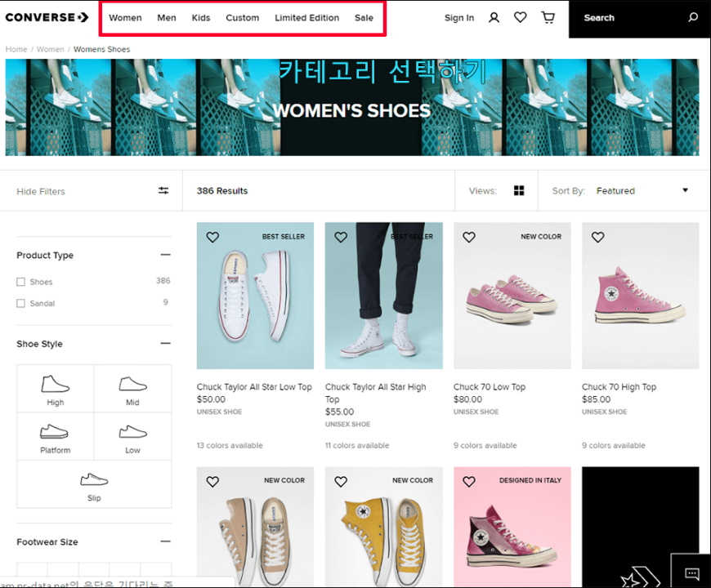Image resolution: width=711 pixels, height=588 pixels.
Task: Collapse the Footwear Size section
Action: click(166, 541)
